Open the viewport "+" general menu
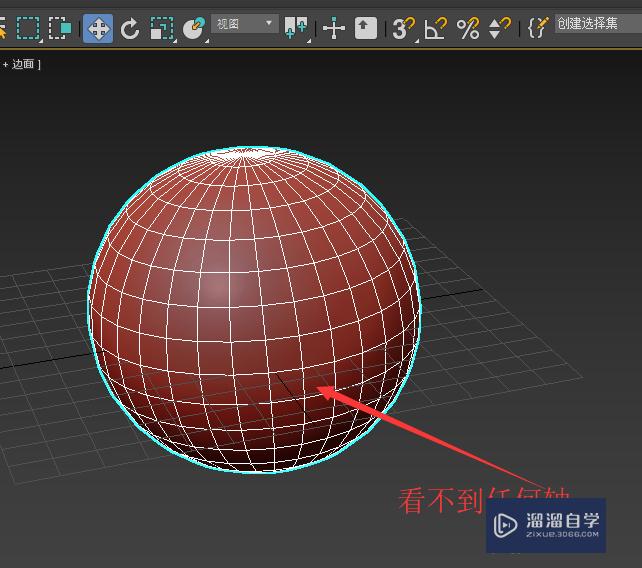Viewport: 642px width, 568px height. [5, 64]
